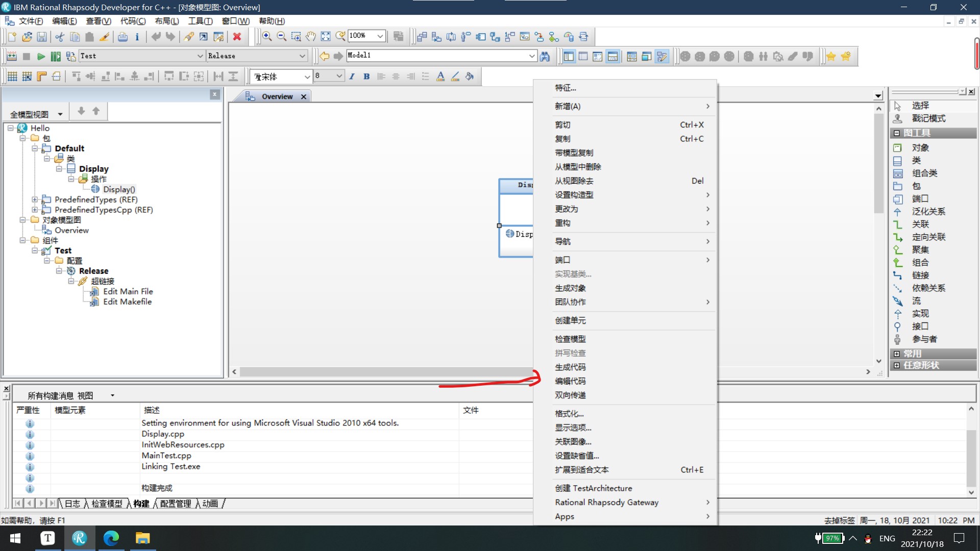Image resolution: width=980 pixels, height=551 pixels.
Task: Click the Zoom In magnifier toolbar icon
Action: pyautogui.click(x=267, y=36)
